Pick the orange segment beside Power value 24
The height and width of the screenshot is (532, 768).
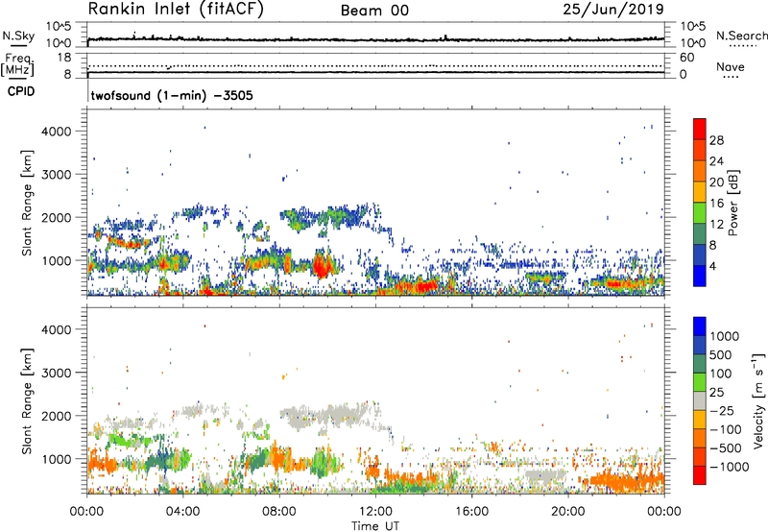point(700,171)
